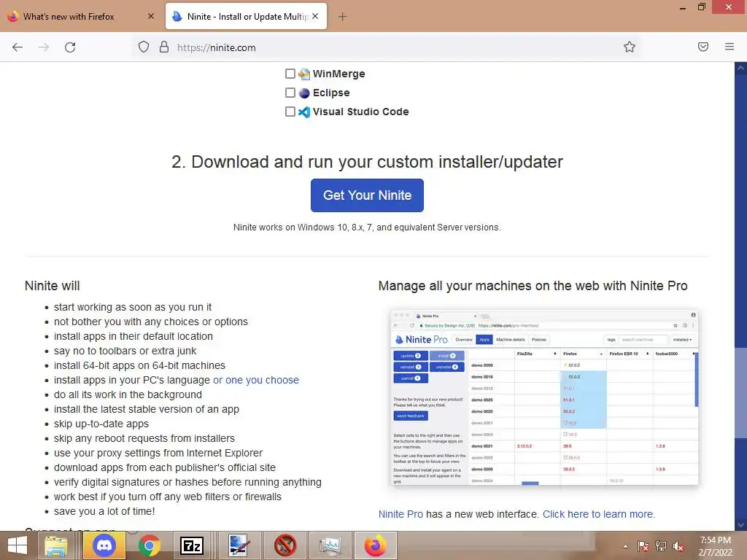Click 'skip up-to-date apps' list item
The width and height of the screenshot is (747, 560).
pos(101,424)
